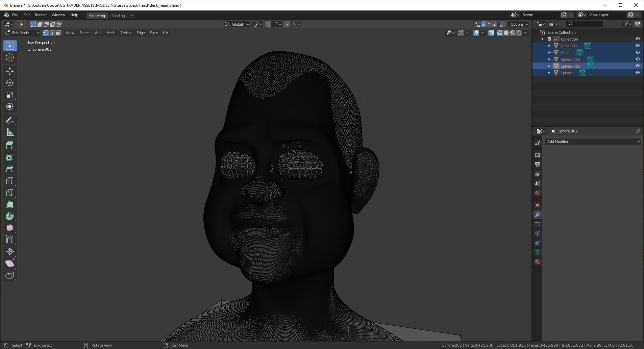Toggle X-Ray mode in the viewport header
The width and height of the screenshot is (644, 349).
492,33
